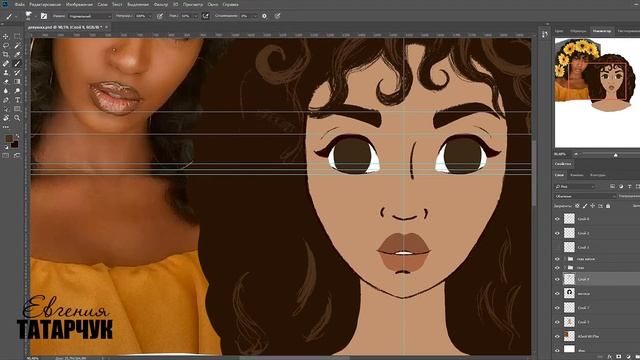This screenshot has height=360, width=640.
Task: Select the Clone Stamp tool
Action: click(6, 73)
